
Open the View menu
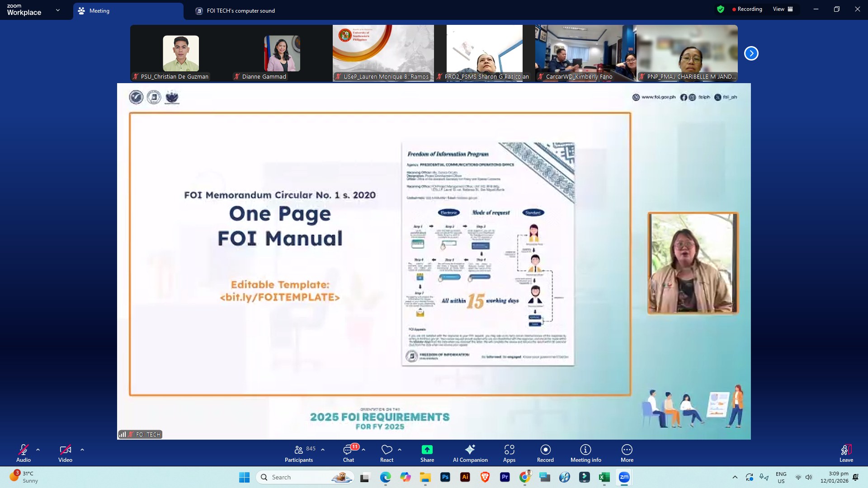(783, 9)
